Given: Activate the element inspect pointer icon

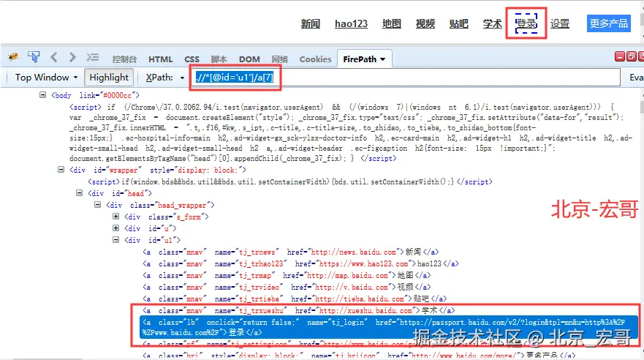Looking at the screenshot, I should tap(34, 57).
